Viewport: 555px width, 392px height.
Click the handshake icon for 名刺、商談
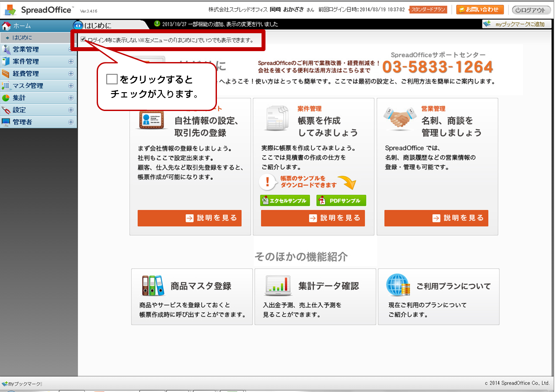pos(400,118)
